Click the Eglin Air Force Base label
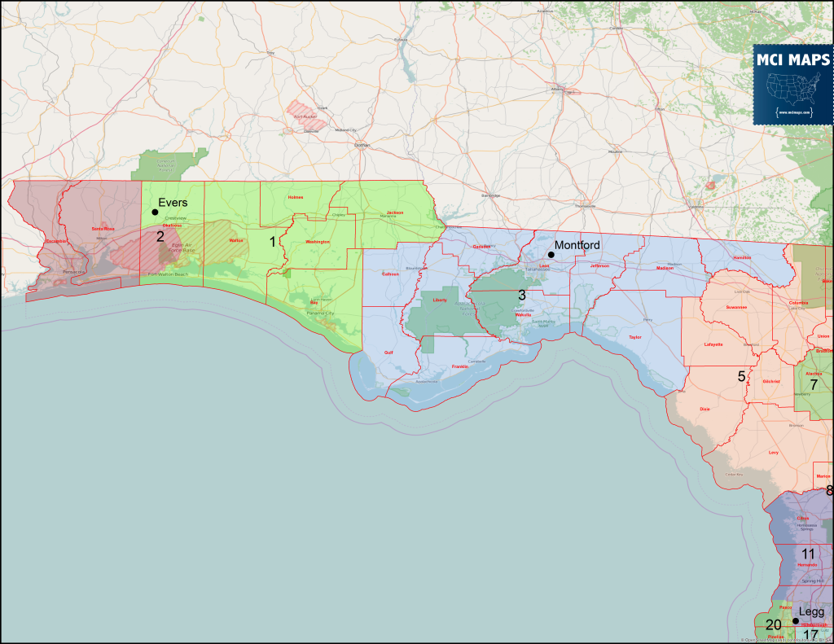Screen dimensions: 834x644 [182, 248]
